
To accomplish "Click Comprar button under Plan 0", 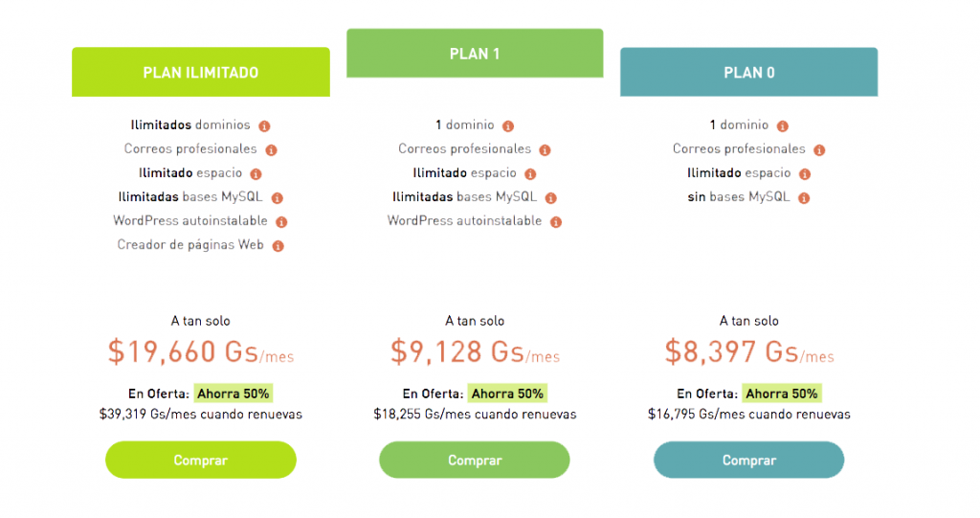I will coord(748,460).
